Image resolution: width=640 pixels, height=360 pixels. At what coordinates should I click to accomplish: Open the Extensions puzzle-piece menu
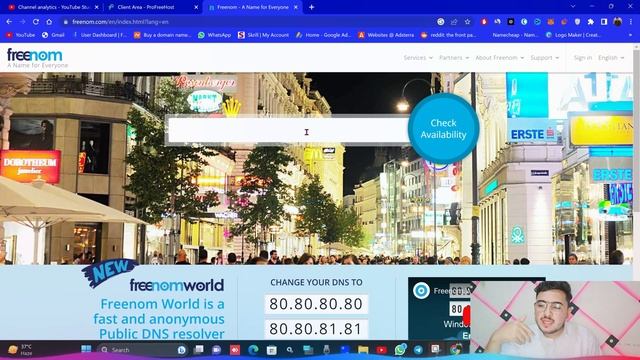(x=591, y=22)
